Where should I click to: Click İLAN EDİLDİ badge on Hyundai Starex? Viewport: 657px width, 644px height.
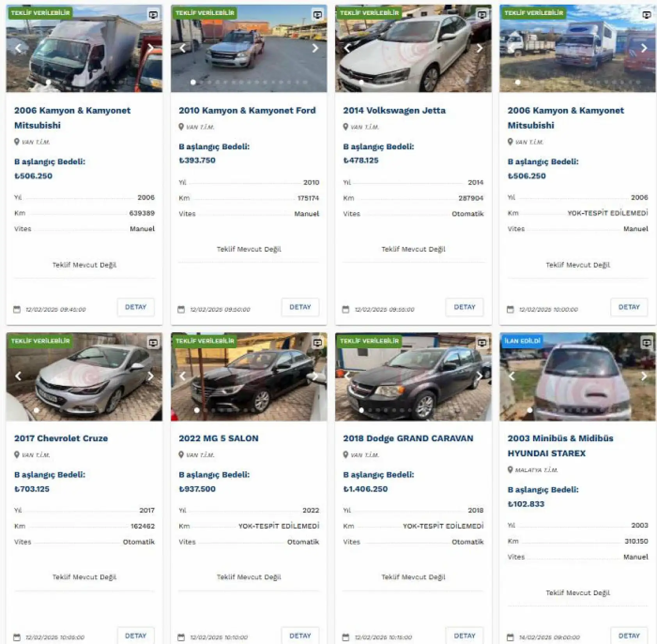pyautogui.click(x=522, y=341)
